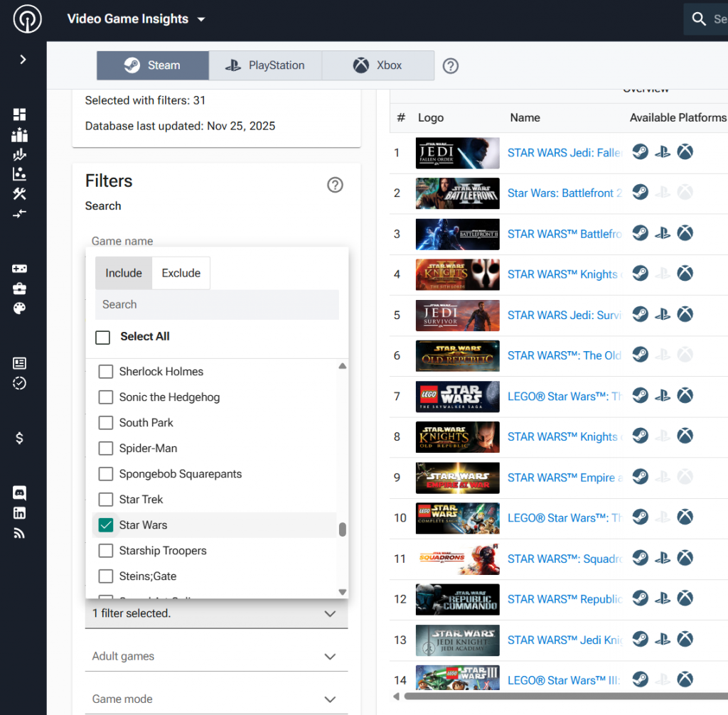Click the franchise list scrollbar thumb

click(343, 529)
